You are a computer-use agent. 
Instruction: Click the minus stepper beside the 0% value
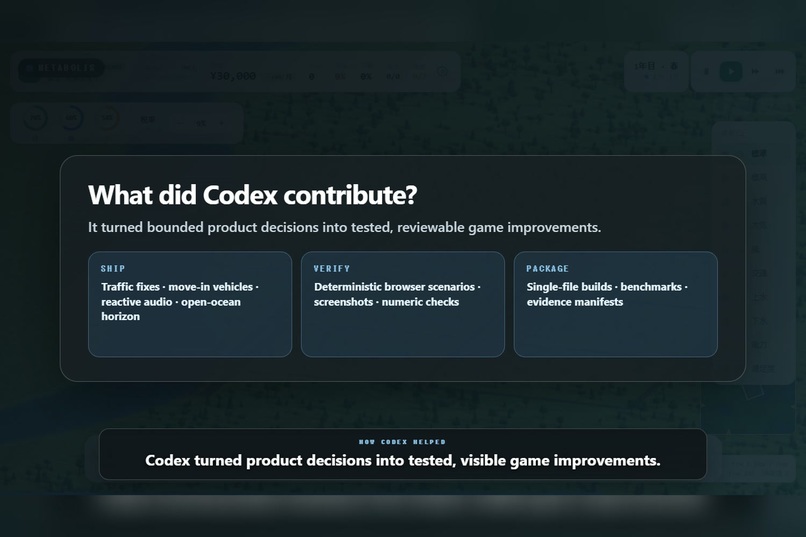tap(180, 123)
